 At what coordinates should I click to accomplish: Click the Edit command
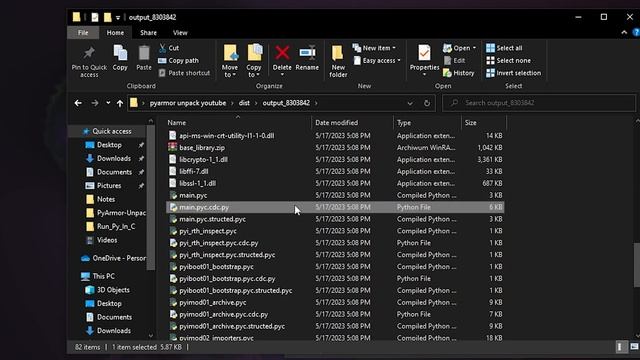coord(454,60)
